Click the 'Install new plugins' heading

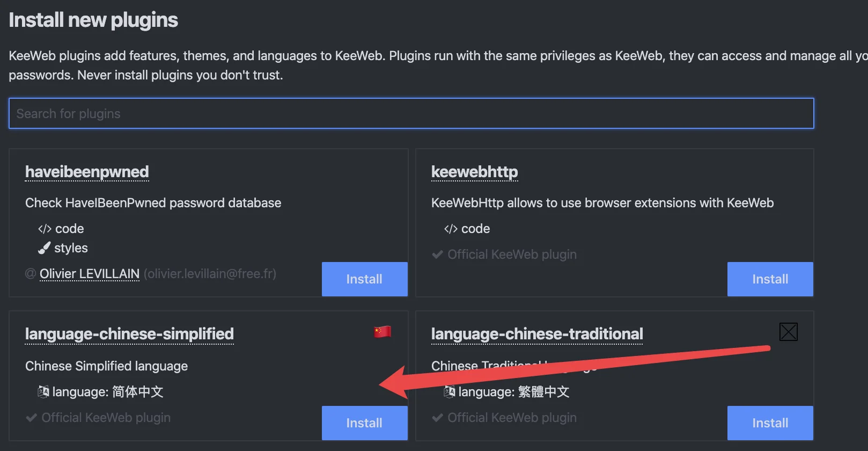(93, 20)
